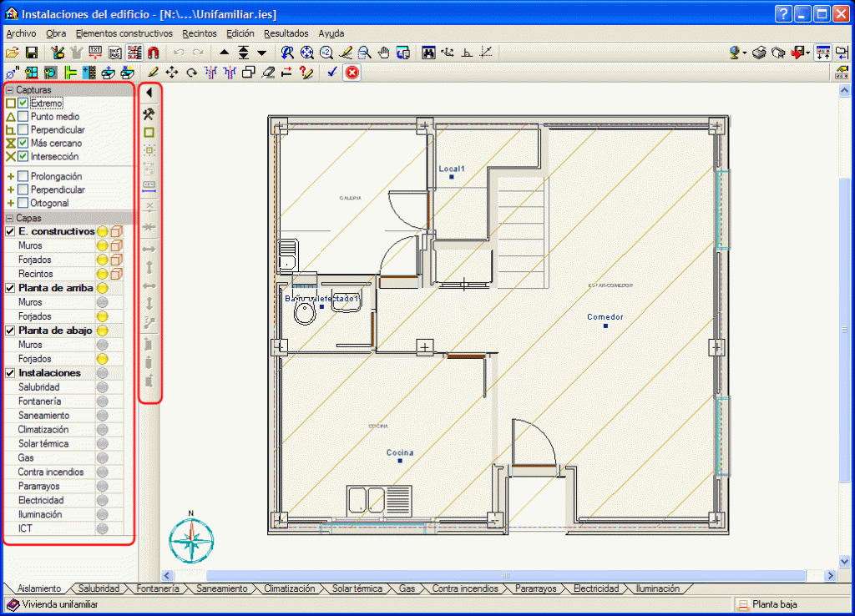Click the blue checkmark verify icon
Screen dimensions: 855x616
(332, 73)
